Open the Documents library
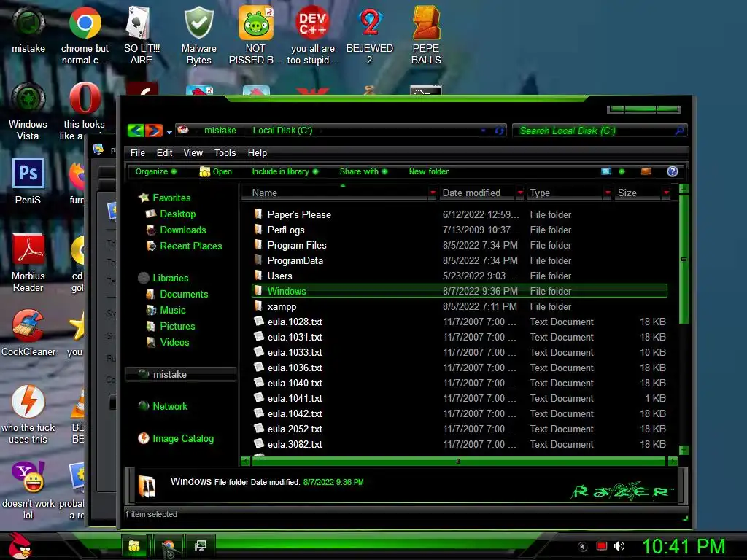Image resolution: width=747 pixels, height=560 pixels. [x=177, y=295]
